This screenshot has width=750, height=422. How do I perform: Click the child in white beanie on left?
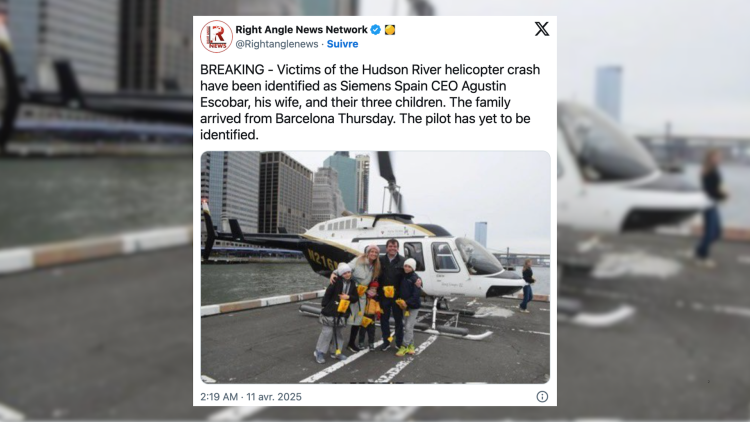[336, 311]
